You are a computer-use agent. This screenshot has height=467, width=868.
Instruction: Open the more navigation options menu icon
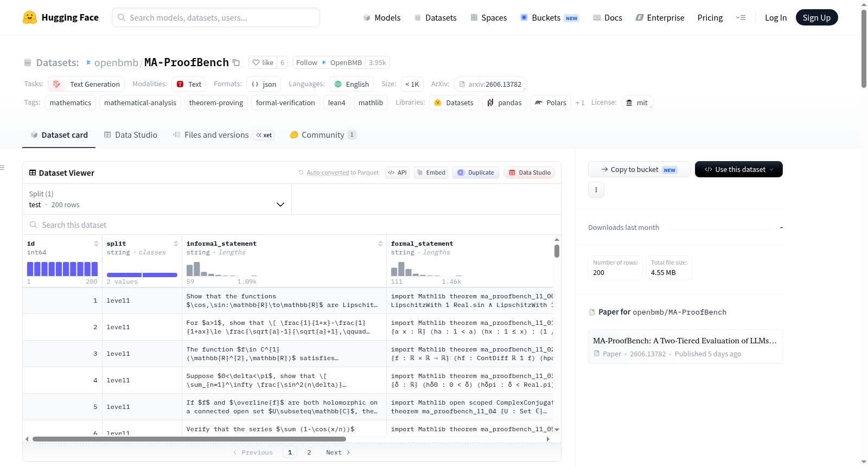click(741, 17)
